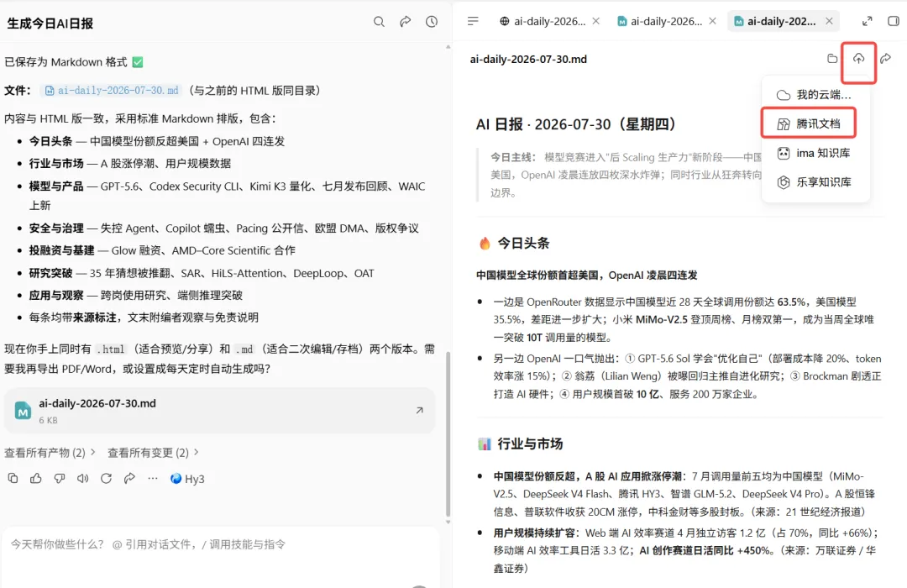Screen dimensions: 907x588
Task: Expand preview panel to fullscreen
Action: (867, 21)
